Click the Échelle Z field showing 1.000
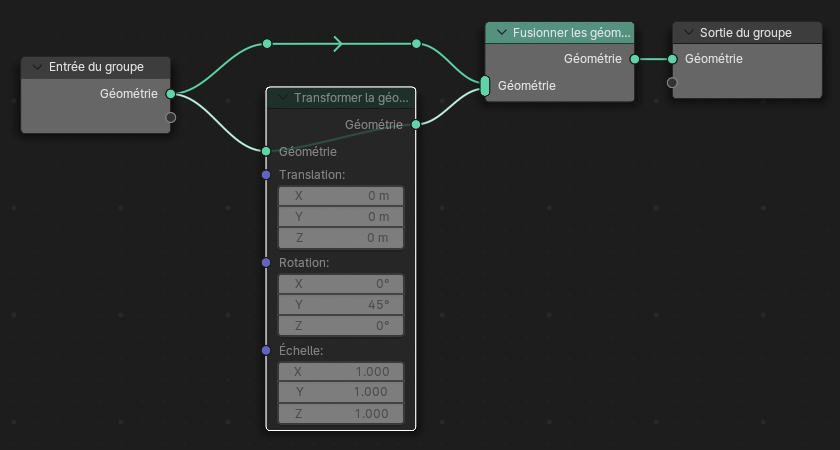This screenshot has height=450, width=840. (341, 414)
